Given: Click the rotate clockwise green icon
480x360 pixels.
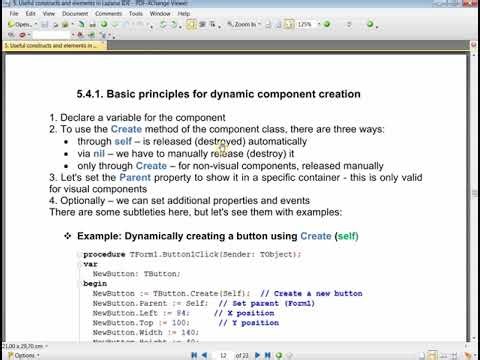Looking at the screenshot, I should (174, 24).
